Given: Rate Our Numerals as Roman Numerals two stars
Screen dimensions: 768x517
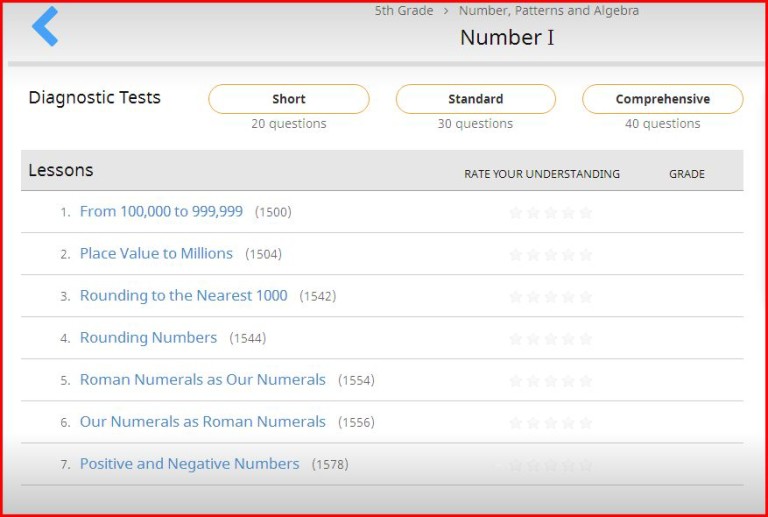Looking at the screenshot, I should [533, 423].
